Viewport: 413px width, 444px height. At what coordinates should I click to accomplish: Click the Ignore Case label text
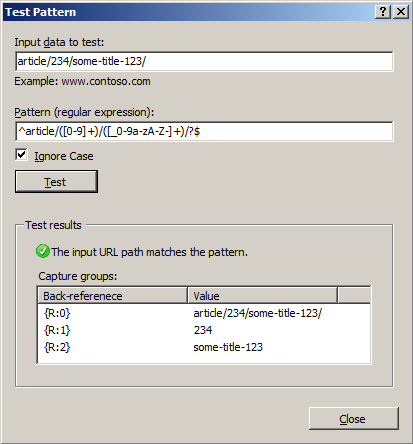click(x=64, y=156)
